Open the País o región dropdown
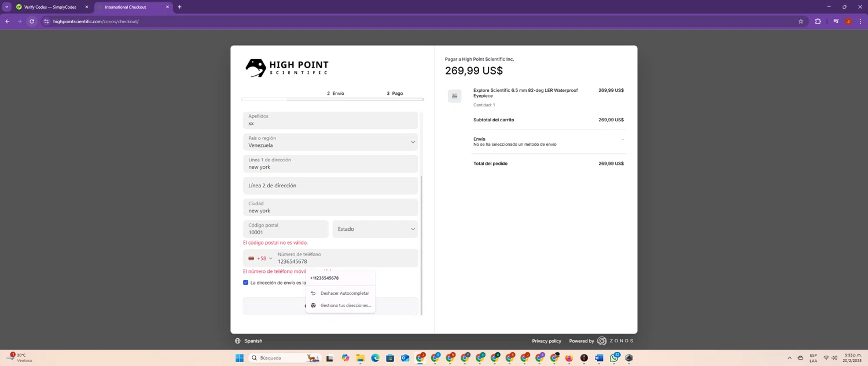 [330, 142]
